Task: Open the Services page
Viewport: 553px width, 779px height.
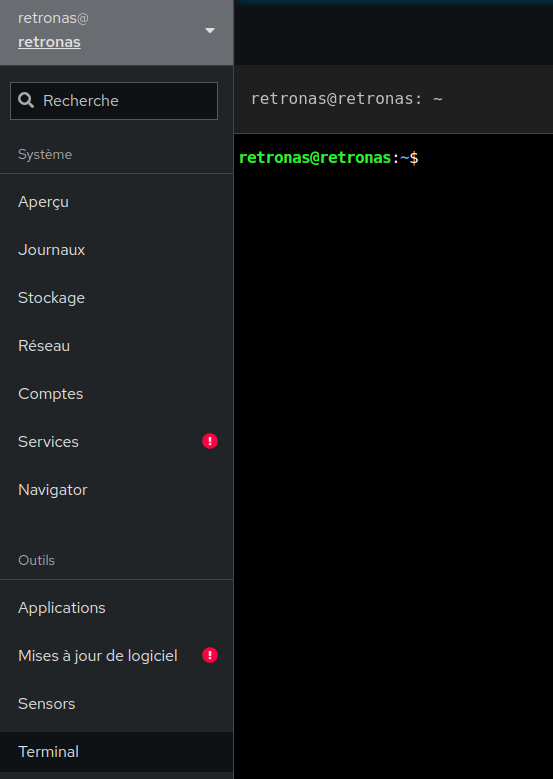Action: 116,442
